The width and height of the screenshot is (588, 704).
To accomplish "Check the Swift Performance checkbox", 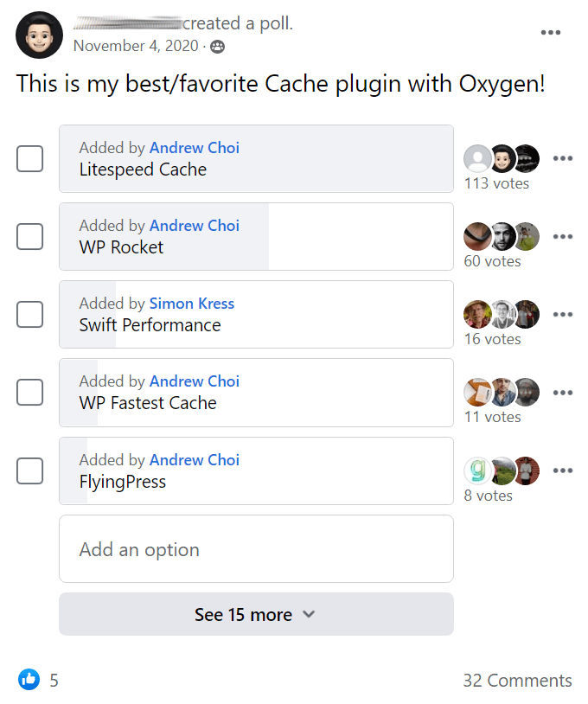I will click(29, 314).
